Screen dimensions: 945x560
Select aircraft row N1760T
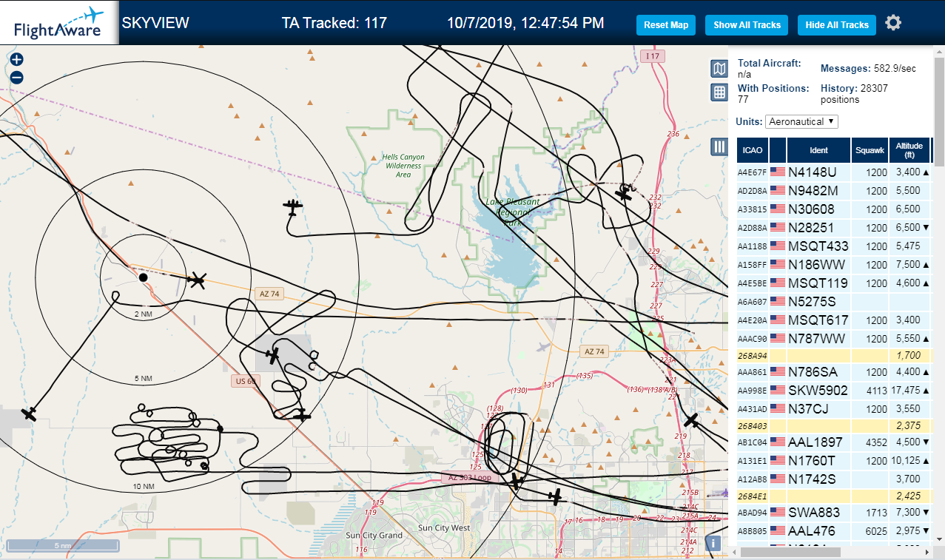(x=833, y=461)
